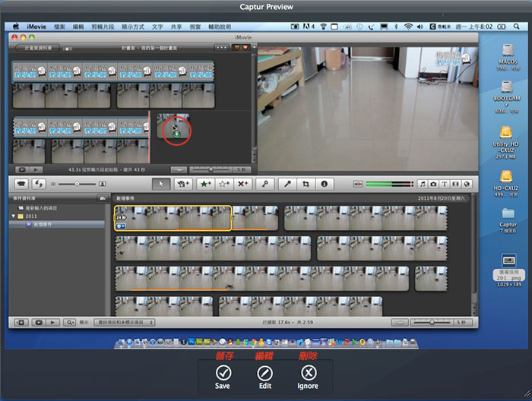Open the 顯示方式 menu
Screen dimensions: 532x401
[133, 27]
